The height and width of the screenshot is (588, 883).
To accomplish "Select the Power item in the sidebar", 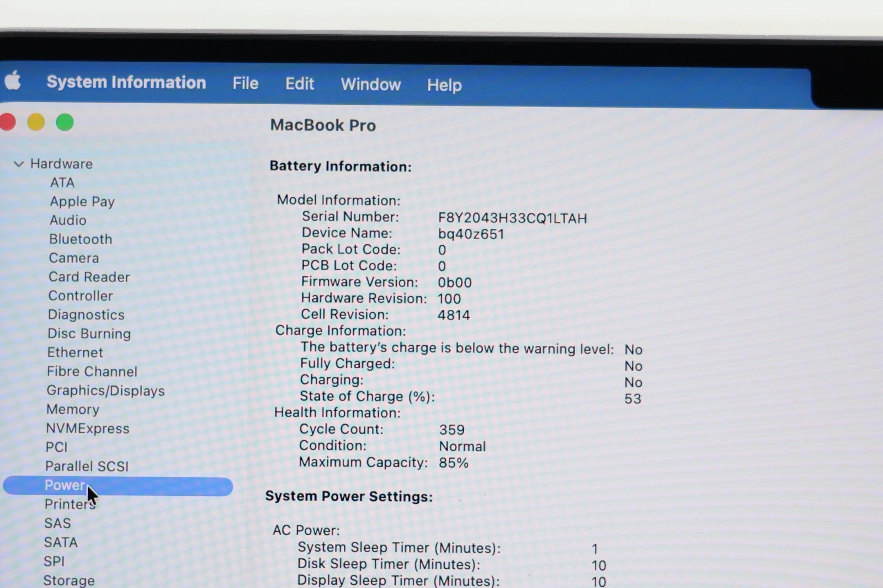I will coord(65,485).
